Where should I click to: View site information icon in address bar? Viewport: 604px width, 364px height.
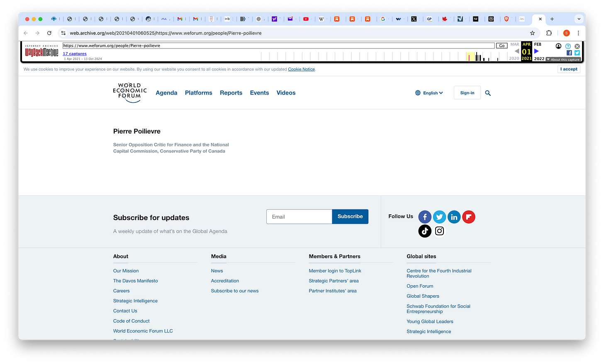tap(63, 33)
